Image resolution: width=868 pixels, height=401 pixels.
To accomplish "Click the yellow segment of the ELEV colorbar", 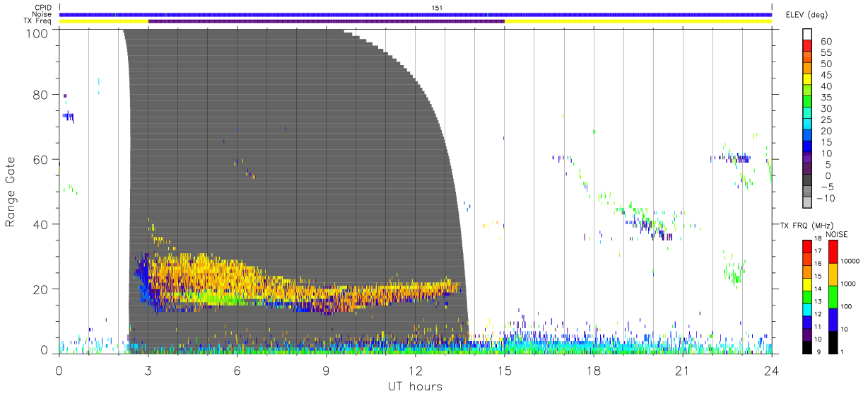I will tap(808, 79).
